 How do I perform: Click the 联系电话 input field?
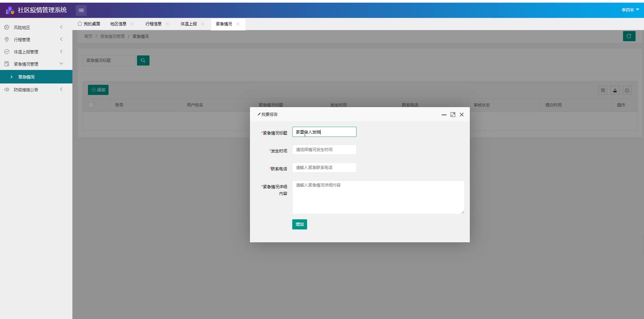(324, 168)
